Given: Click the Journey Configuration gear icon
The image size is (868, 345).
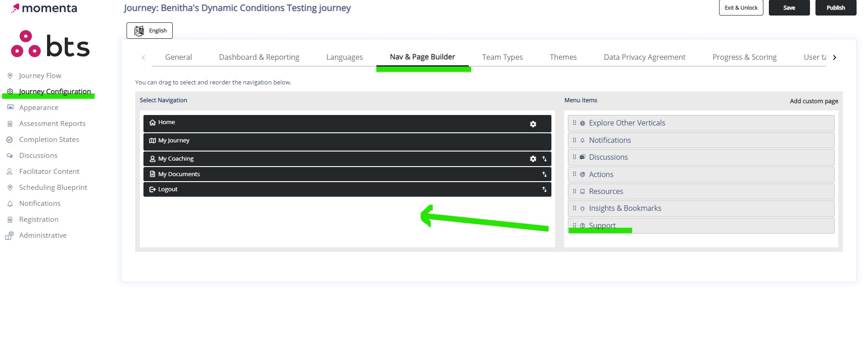Looking at the screenshot, I should pos(10,91).
